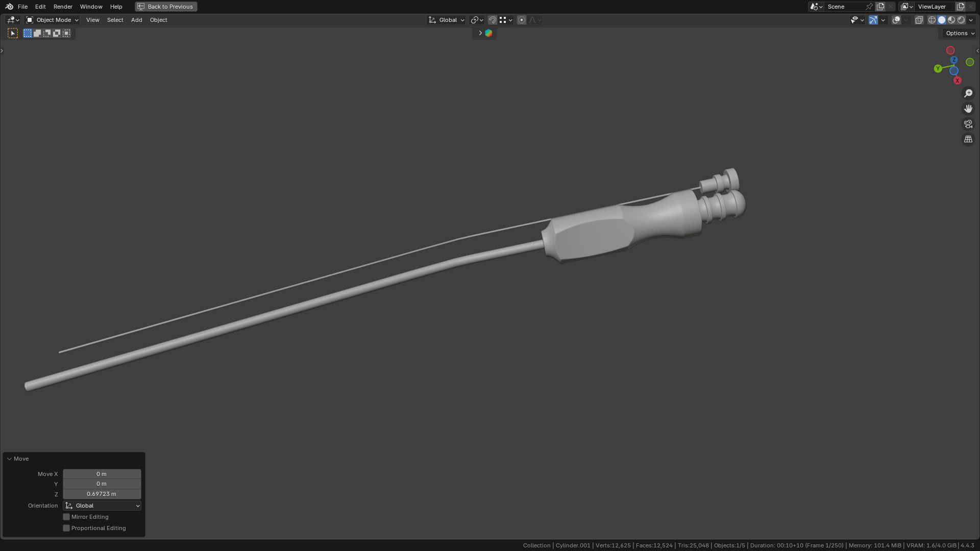Toggle proportional editing in the header
Screen dimensions: 980x551
522,20
